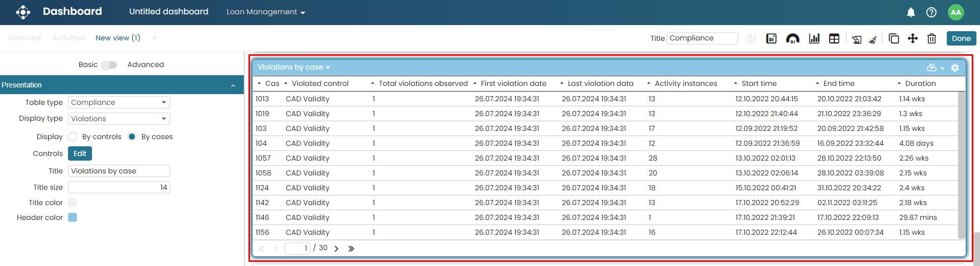Select the 'By cases' radio button

(x=132, y=137)
